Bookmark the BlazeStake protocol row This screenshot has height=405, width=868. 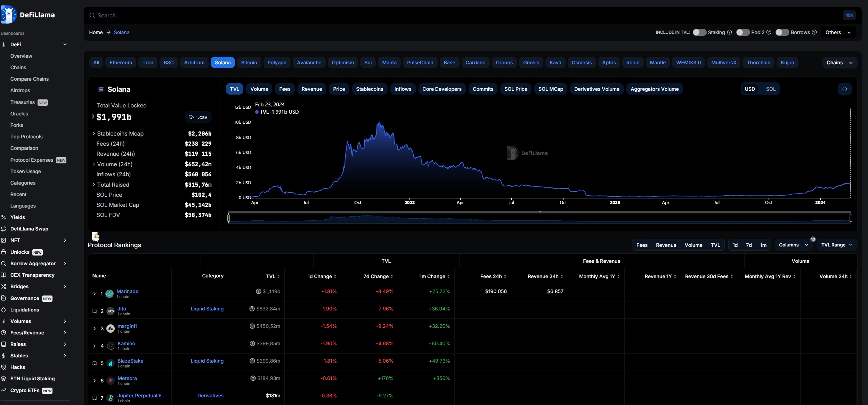pos(94,363)
